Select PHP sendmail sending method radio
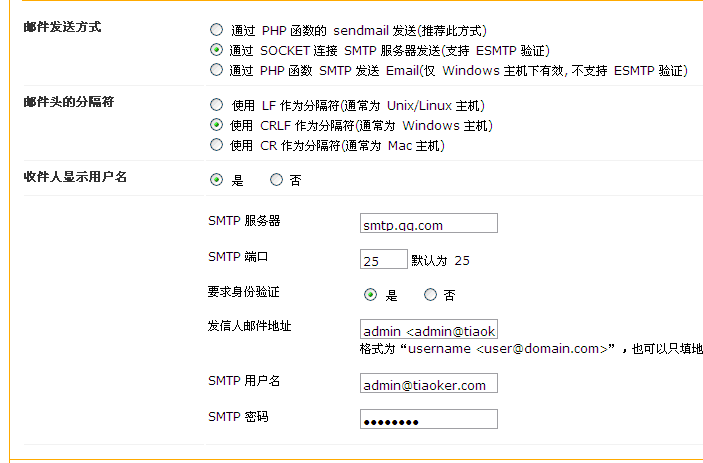This screenshot has width=703, height=463. pyautogui.click(x=216, y=30)
